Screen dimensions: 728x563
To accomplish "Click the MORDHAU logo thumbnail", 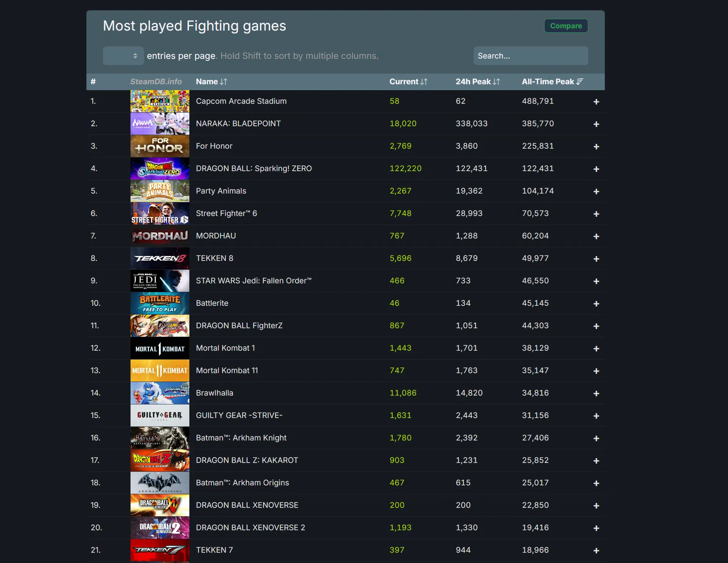I will click(x=160, y=236).
